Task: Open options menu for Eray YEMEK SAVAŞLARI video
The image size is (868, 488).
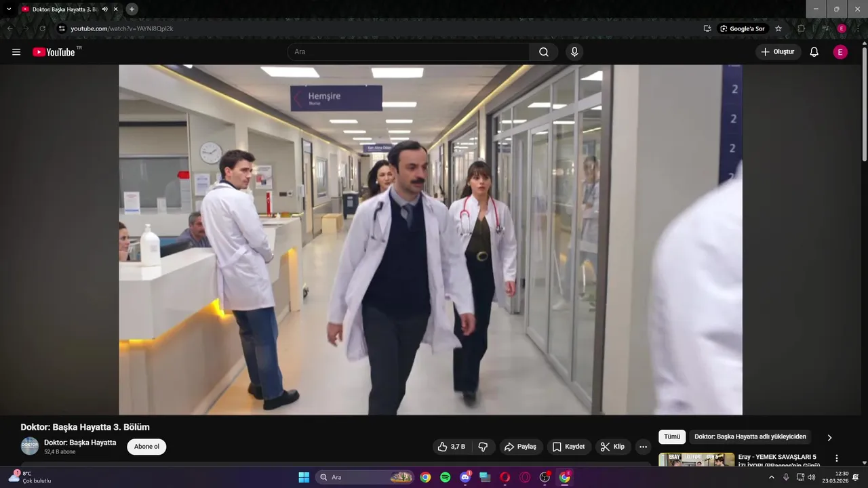Action: point(836,459)
